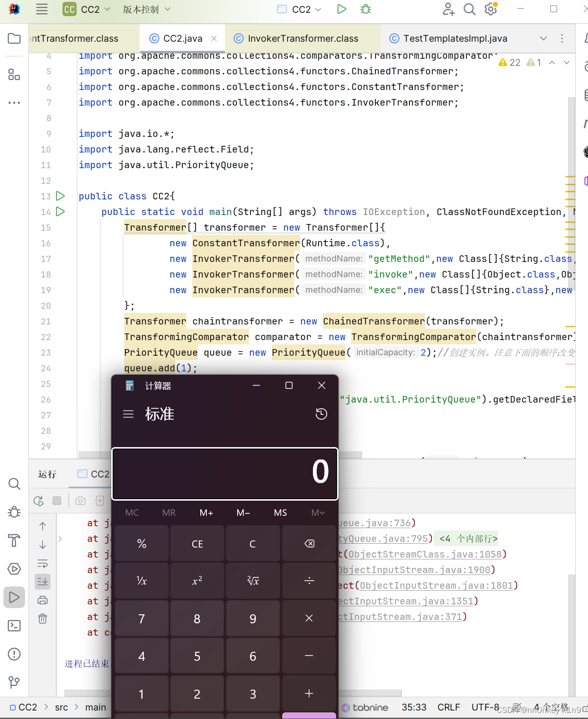Clear console output with trash icon
The height and width of the screenshot is (719, 588).
tap(43, 619)
